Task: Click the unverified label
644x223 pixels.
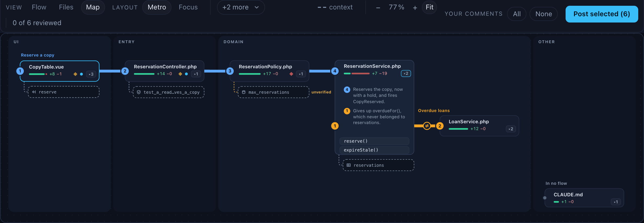Action: tap(321, 92)
